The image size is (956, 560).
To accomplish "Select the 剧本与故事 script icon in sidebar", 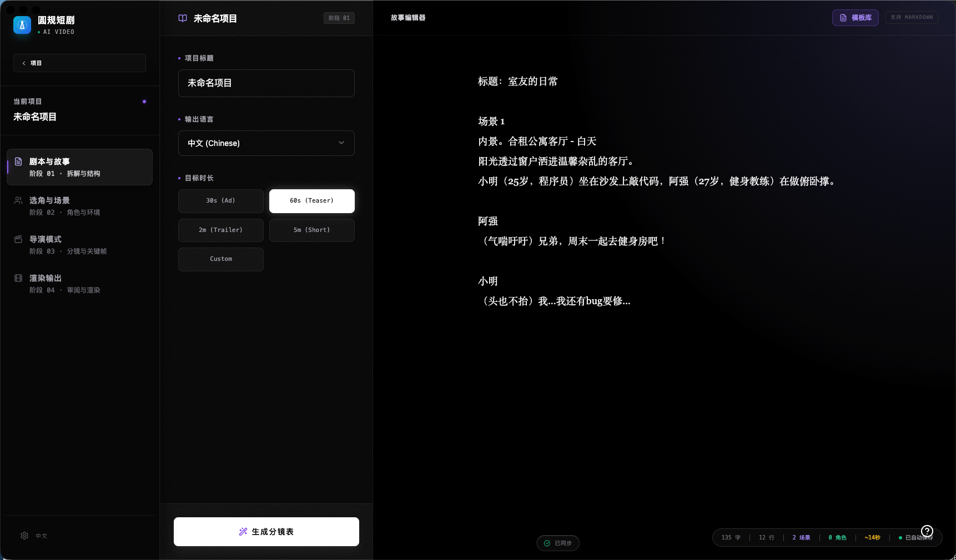I will [18, 162].
